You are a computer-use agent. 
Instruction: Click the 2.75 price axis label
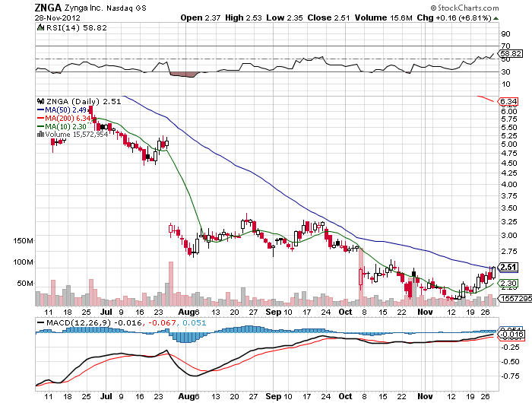pos(509,252)
